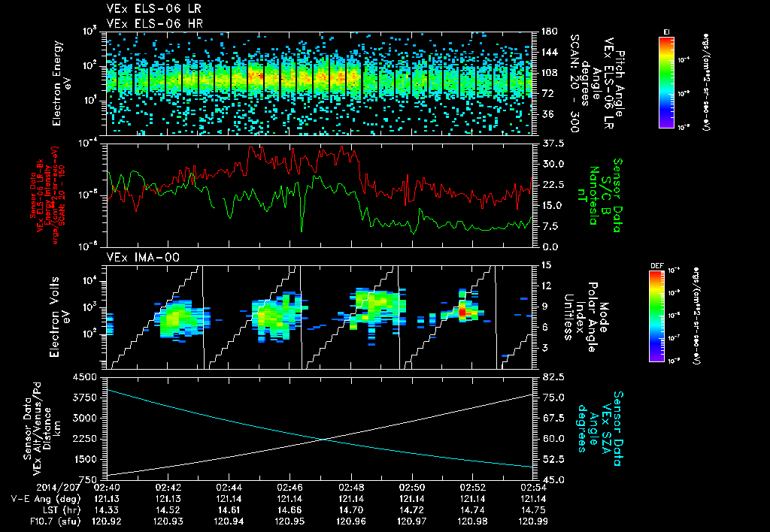Image resolution: width=770 pixels, height=532 pixels.
Task: Click the green 'S/C B Nanotesla' axis label
Action: tap(599, 195)
